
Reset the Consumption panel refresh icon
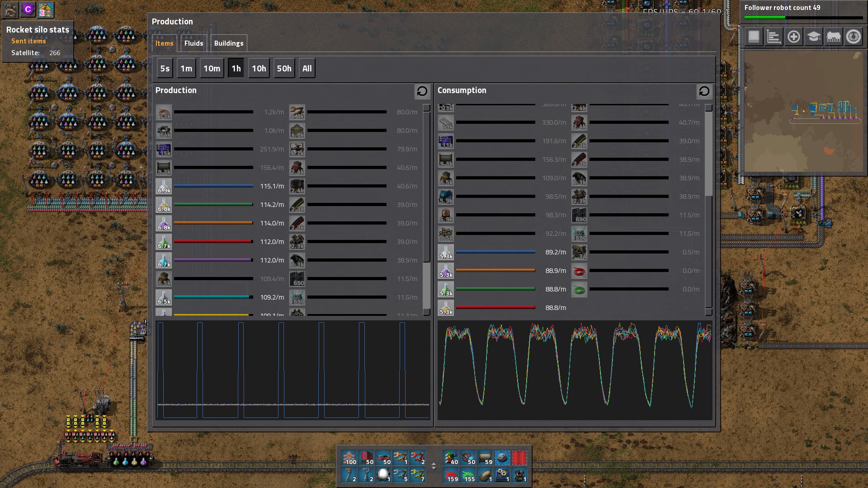pyautogui.click(x=704, y=91)
